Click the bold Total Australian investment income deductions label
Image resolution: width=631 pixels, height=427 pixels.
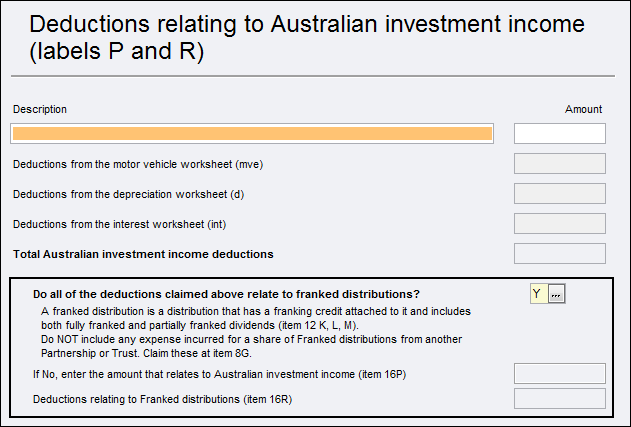[143, 254]
